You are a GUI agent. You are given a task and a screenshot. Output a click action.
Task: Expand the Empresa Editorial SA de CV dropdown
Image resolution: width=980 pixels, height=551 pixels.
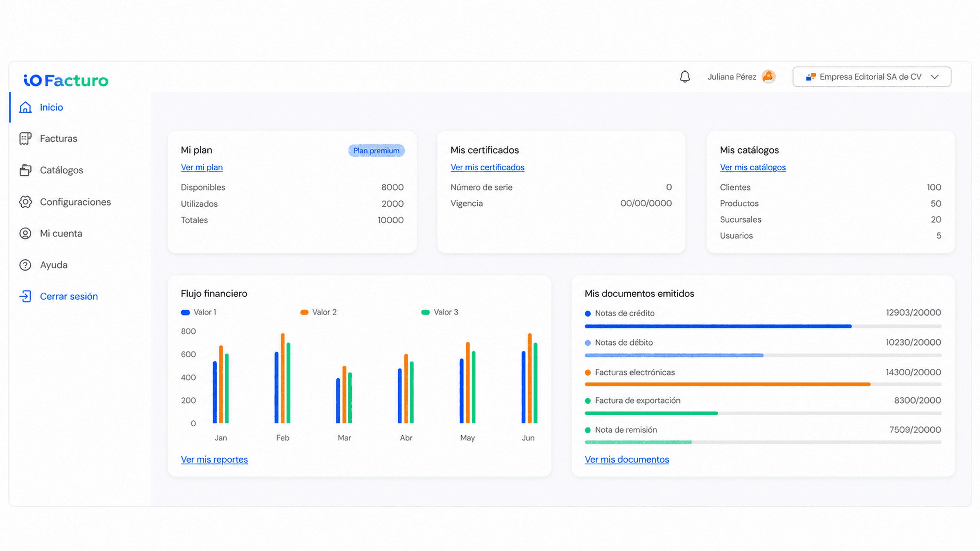pos(872,77)
